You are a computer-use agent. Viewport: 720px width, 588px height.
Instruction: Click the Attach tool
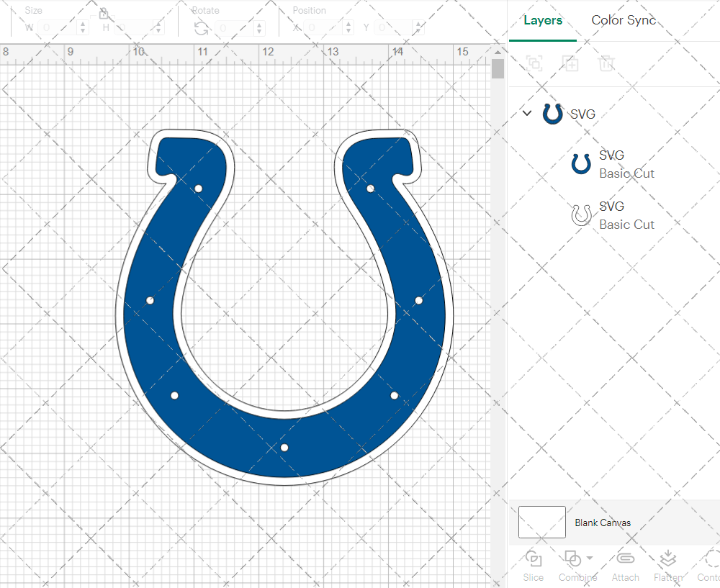point(625,566)
